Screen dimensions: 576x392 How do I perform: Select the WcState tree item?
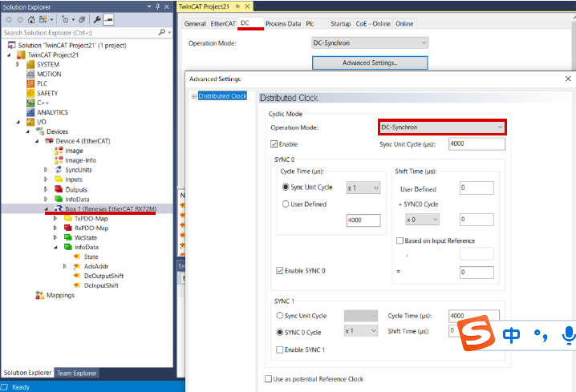point(86,237)
